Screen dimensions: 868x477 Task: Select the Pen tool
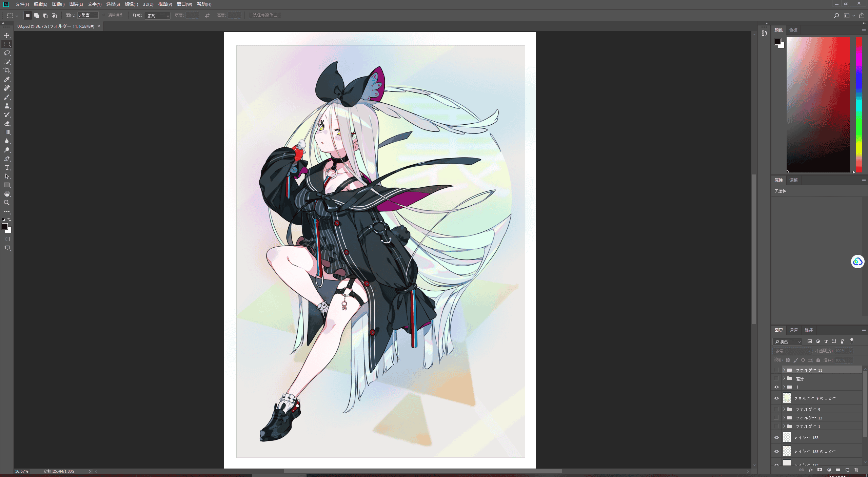pyautogui.click(x=7, y=159)
